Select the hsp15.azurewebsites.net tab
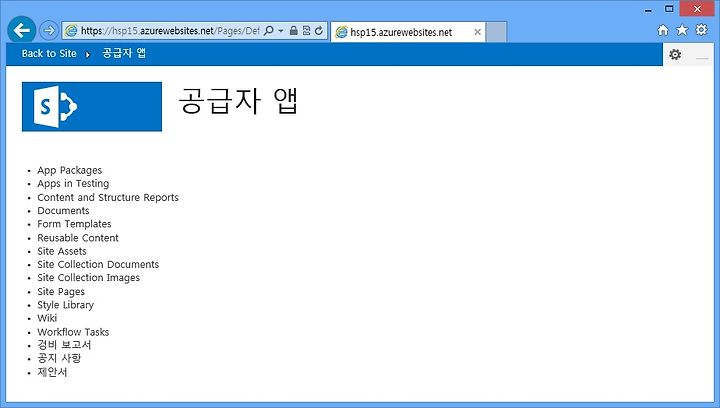Screen dimensions: 720x408 point(408,32)
